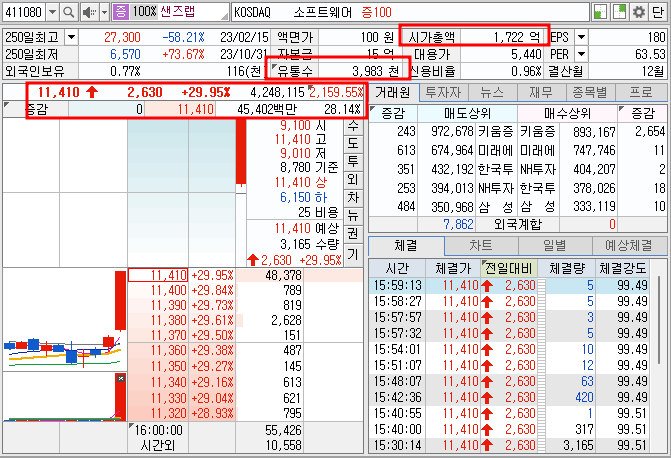Click the 체결량 column header
This screenshot has height=458, width=671.
567,269
